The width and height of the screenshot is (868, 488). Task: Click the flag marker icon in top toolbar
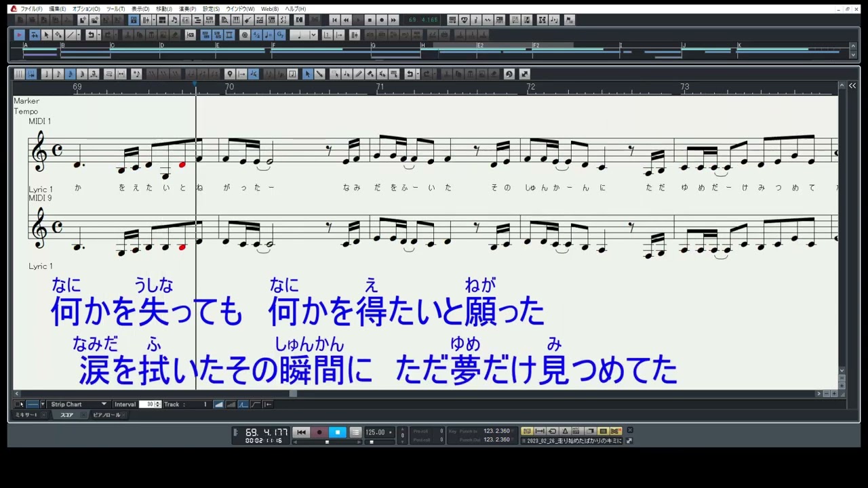[x=569, y=20]
